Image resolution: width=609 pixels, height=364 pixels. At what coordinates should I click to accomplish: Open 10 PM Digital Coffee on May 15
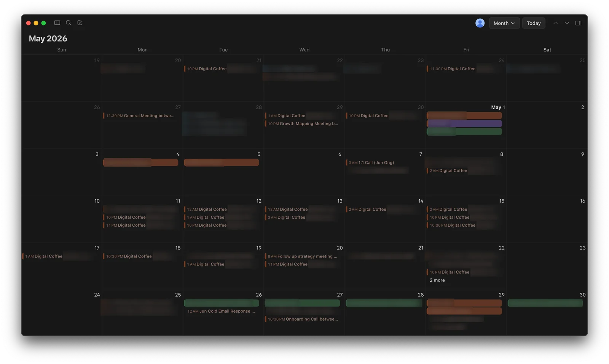(464, 217)
